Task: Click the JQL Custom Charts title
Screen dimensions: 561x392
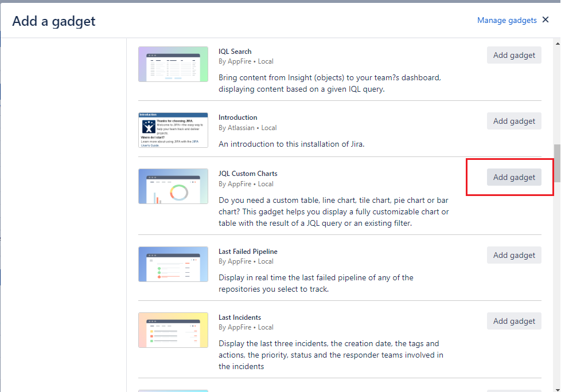Action: [x=248, y=174]
